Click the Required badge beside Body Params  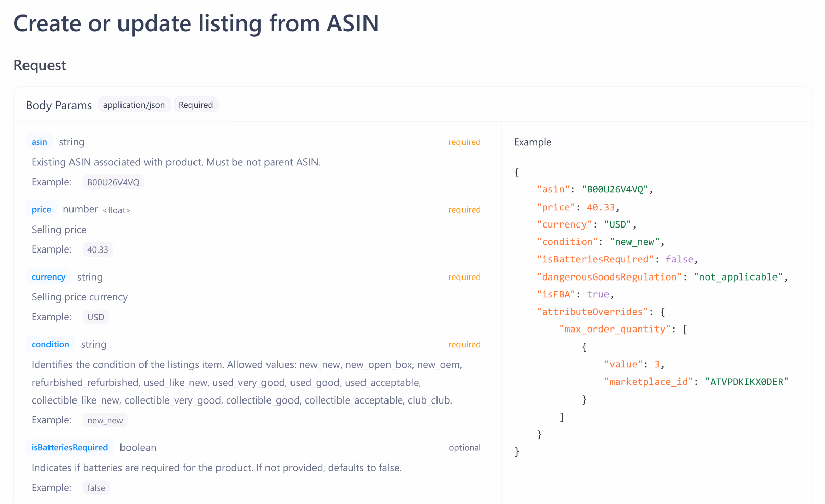click(196, 105)
